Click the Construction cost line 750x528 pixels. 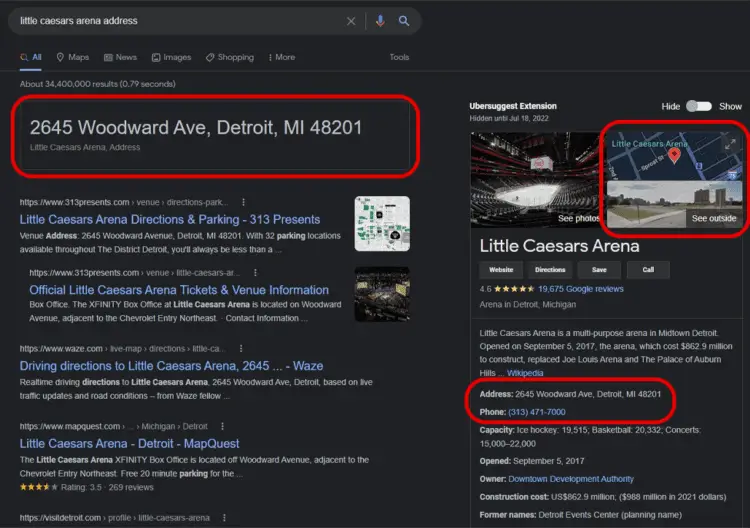point(603,497)
